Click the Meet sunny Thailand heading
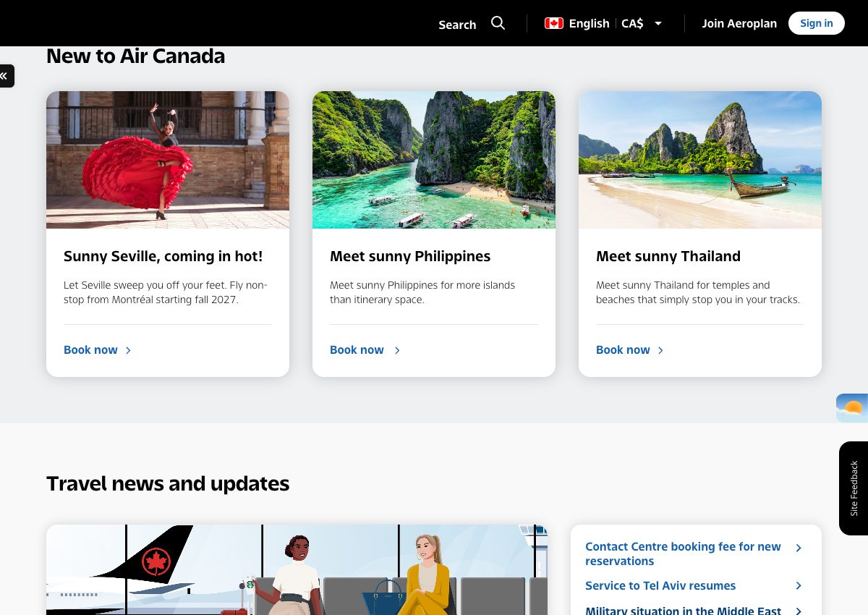 coord(668,256)
